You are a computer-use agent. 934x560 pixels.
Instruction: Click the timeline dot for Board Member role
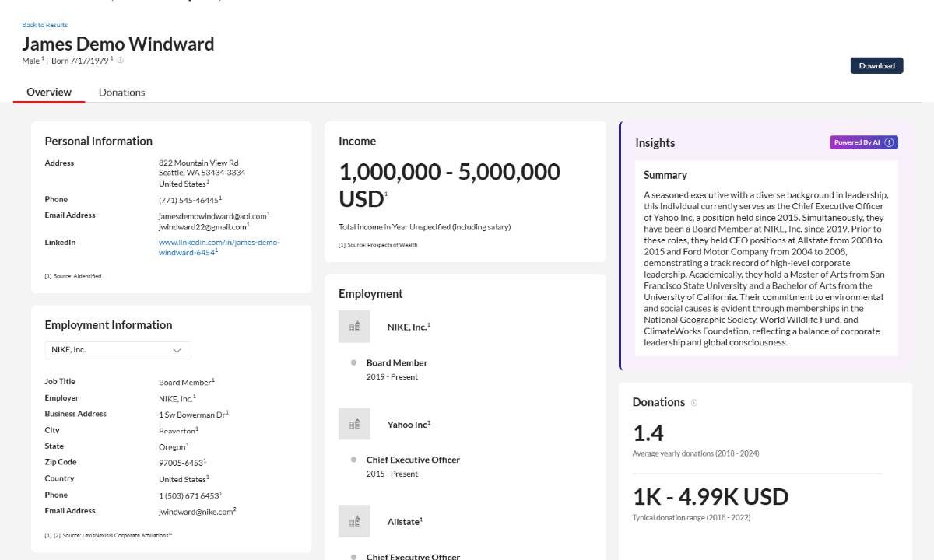click(x=356, y=362)
